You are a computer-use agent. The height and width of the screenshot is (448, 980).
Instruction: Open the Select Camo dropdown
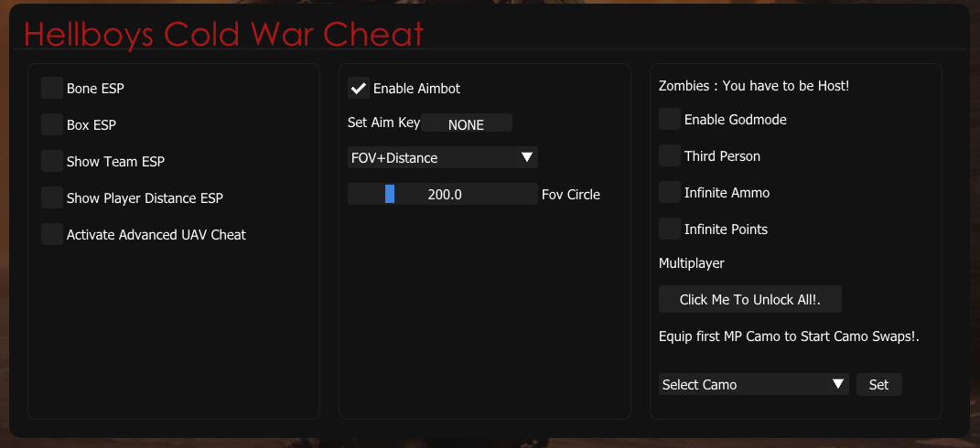coord(753,384)
